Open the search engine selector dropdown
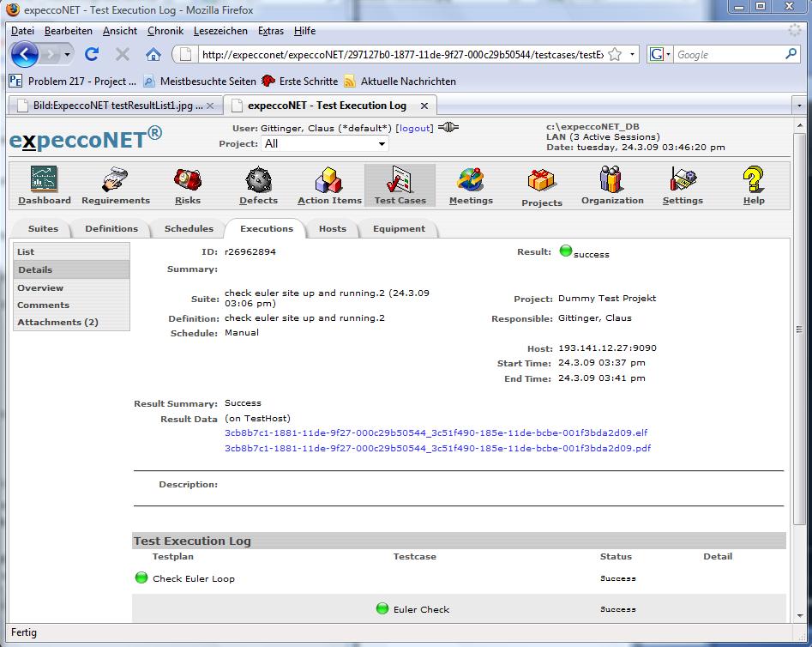This screenshot has height=647, width=812. coord(660,54)
